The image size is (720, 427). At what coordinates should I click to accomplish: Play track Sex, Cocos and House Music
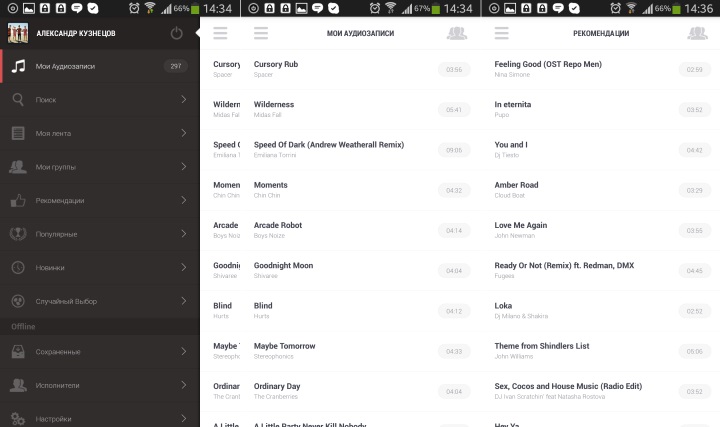[601, 391]
